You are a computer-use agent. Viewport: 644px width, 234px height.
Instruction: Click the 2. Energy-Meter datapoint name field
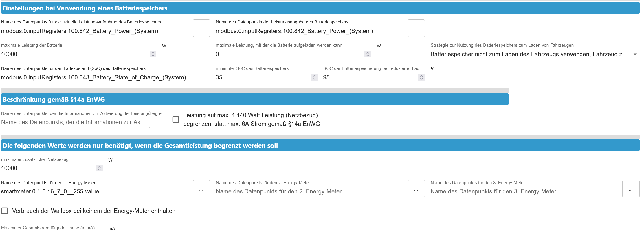(311, 191)
